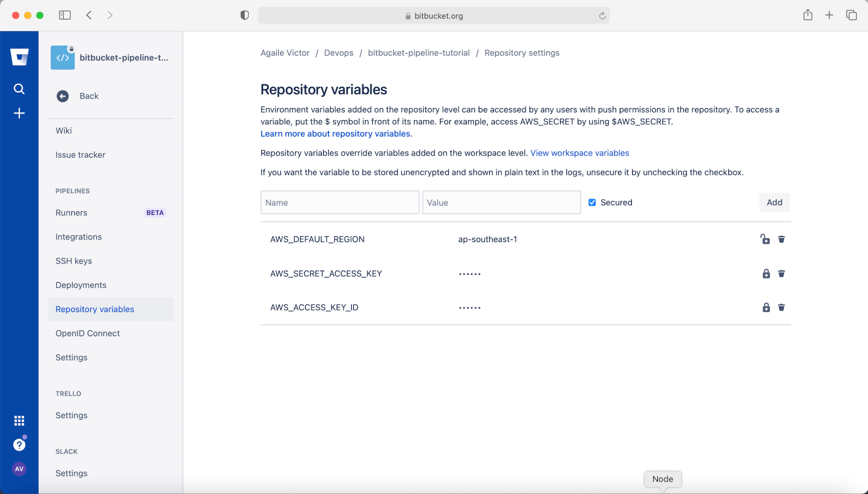Toggle the unlocked padlock for AWS_DEFAULT_REGION

[x=765, y=239]
